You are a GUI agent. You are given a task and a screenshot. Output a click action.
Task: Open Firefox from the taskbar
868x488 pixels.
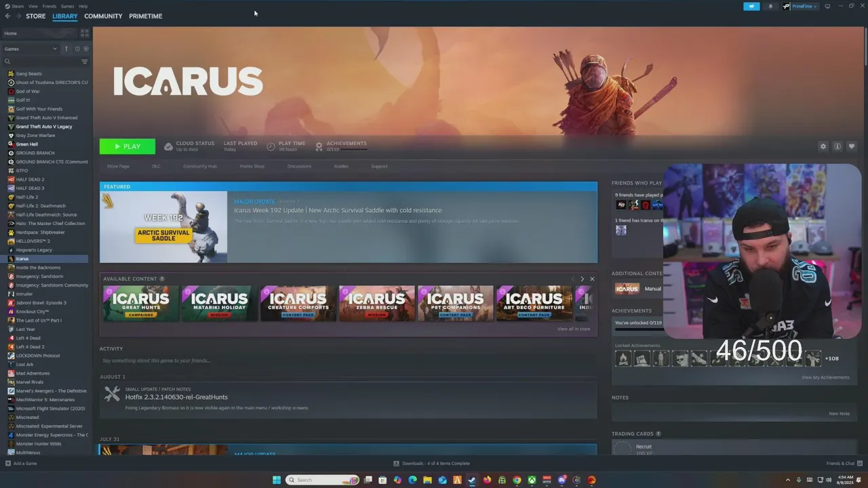(x=487, y=480)
